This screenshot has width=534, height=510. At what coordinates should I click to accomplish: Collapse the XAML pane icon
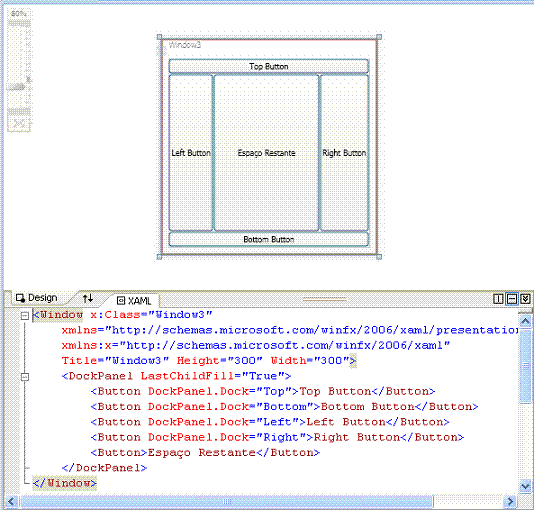click(525, 299)
